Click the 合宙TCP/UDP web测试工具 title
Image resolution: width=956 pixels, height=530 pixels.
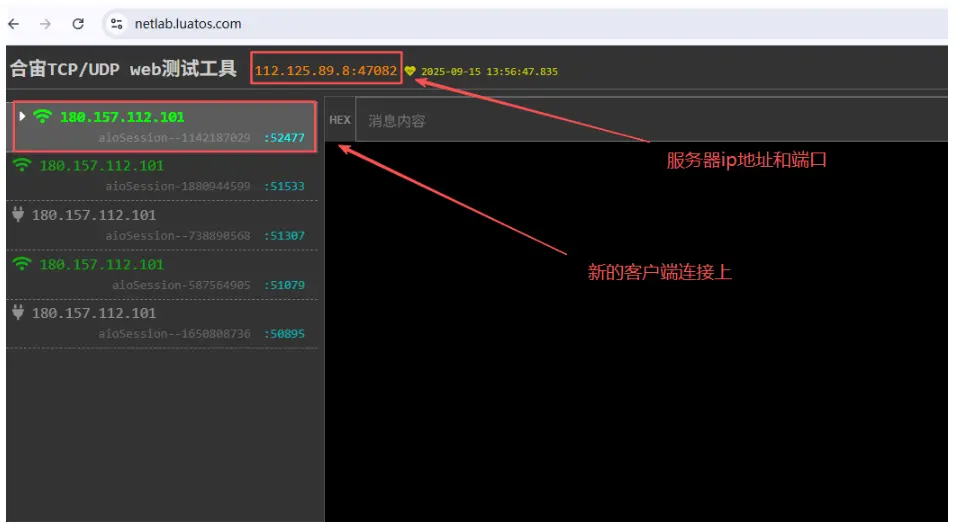coord(123,69)
